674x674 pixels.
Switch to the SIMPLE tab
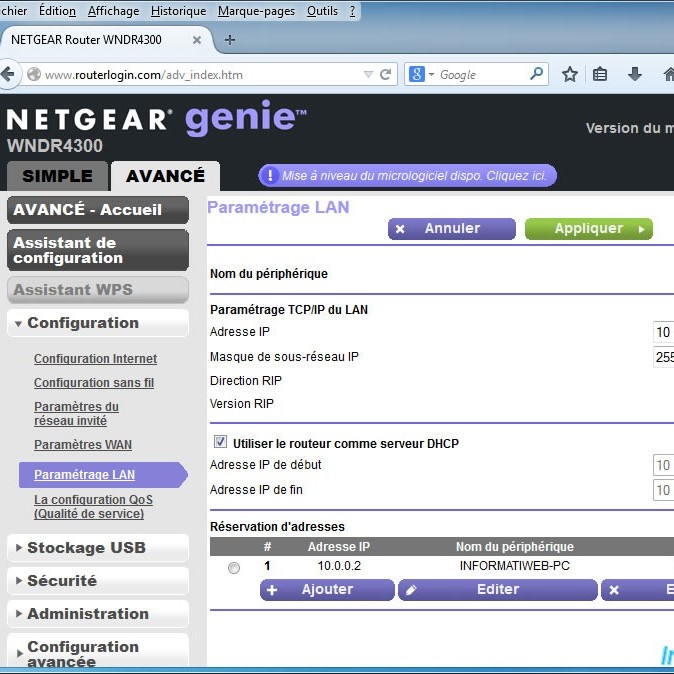point(57,176)
